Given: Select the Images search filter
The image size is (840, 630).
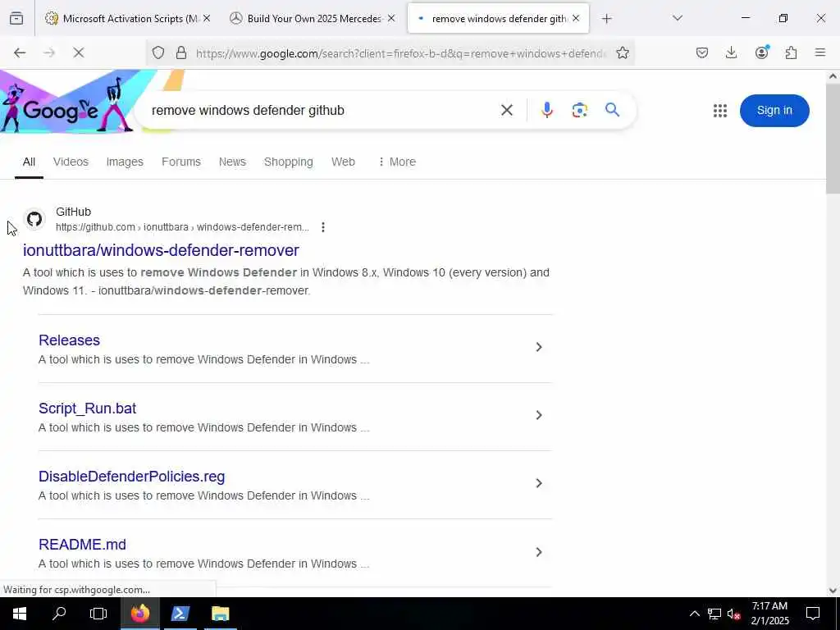Looking at the screenshot, I should point(125,162).
